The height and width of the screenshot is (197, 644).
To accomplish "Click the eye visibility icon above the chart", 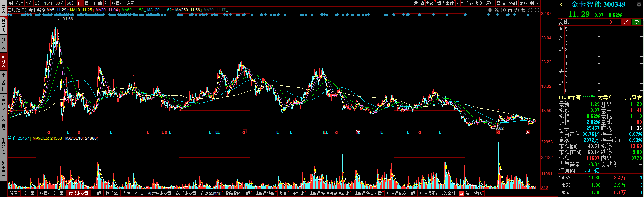I will pos(490,10).
